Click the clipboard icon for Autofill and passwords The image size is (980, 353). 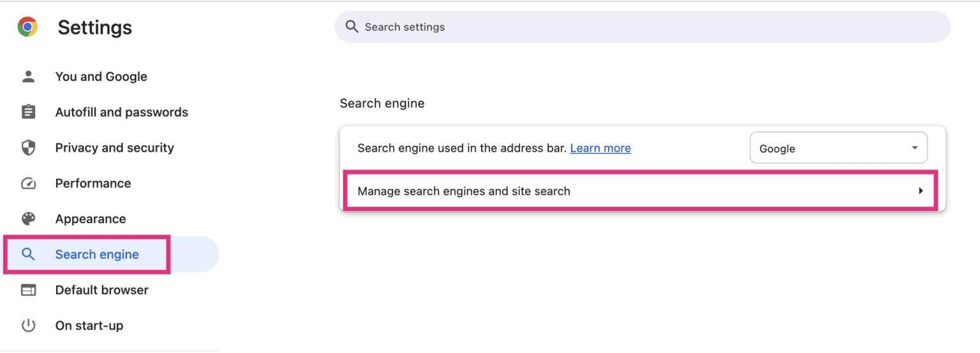pos(28,112)
